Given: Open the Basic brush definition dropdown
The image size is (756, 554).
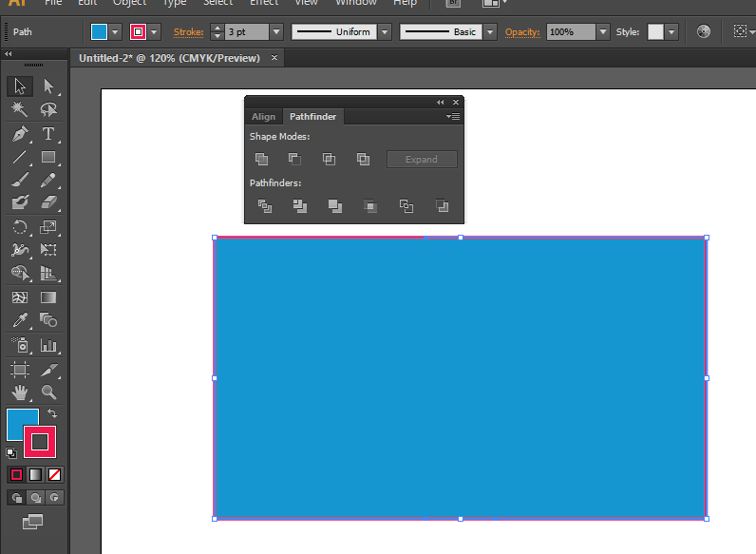Looking at the screenshot, I should click(x=490, y=31).
